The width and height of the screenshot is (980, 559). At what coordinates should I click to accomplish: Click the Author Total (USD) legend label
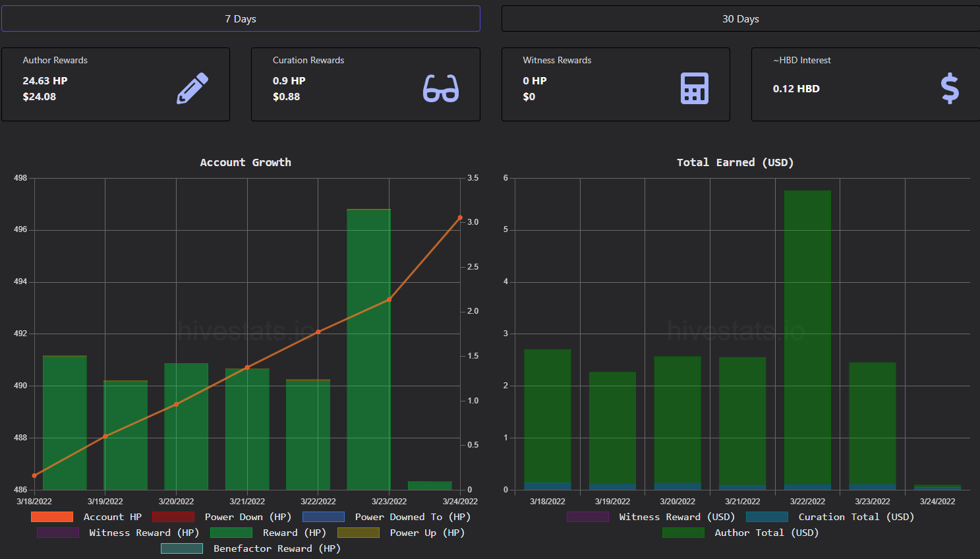click(766, 533)
